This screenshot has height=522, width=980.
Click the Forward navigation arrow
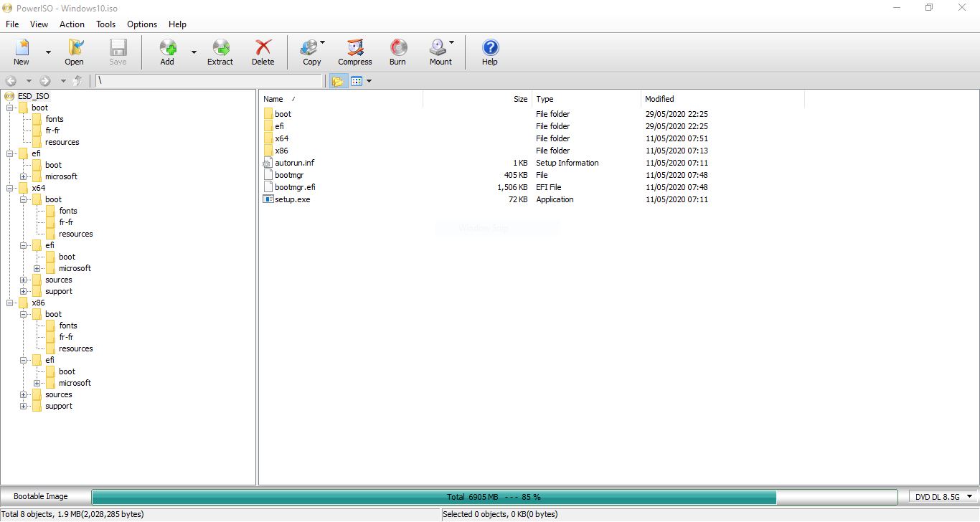tap(45, 81)
